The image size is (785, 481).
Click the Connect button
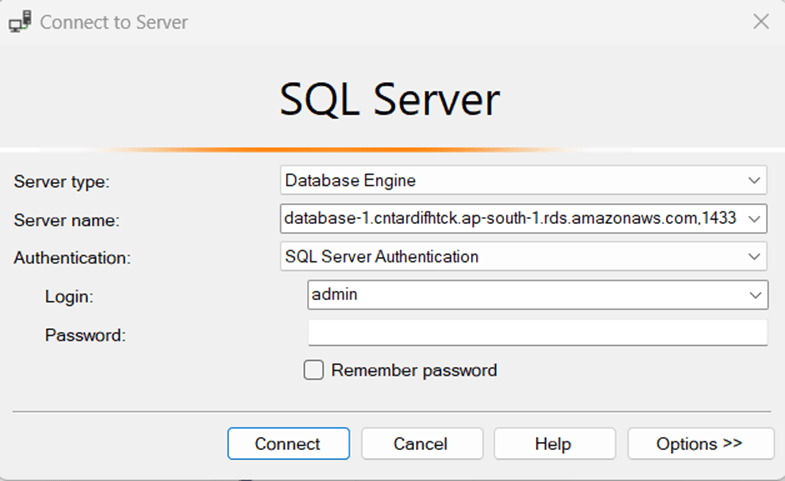288,444
